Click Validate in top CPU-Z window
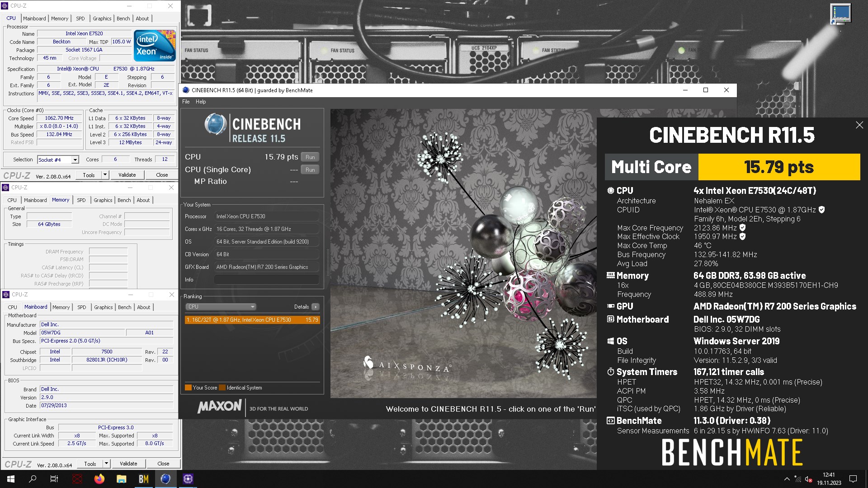This screenshot has height=488, width=868. [x=127, y=175]
